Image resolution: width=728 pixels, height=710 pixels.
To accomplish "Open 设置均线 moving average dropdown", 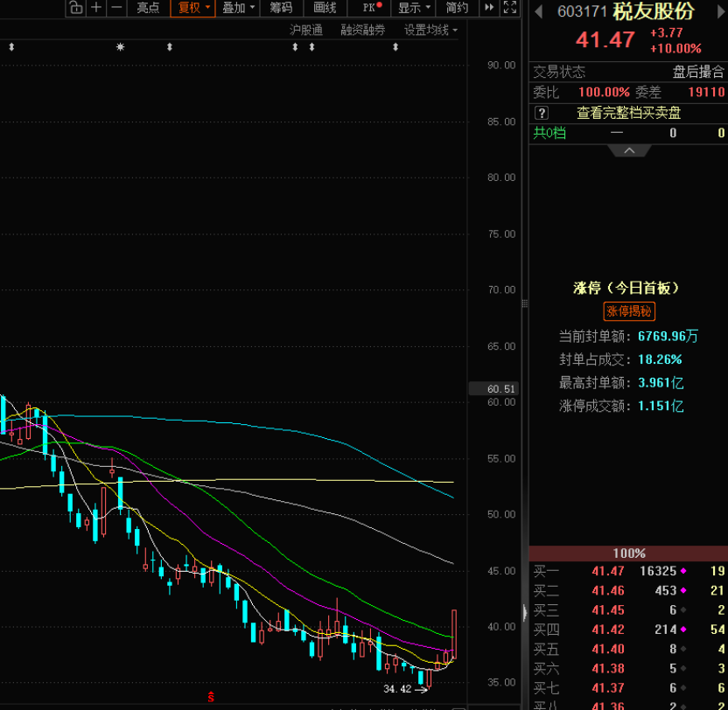I will [x=430, y=30].
